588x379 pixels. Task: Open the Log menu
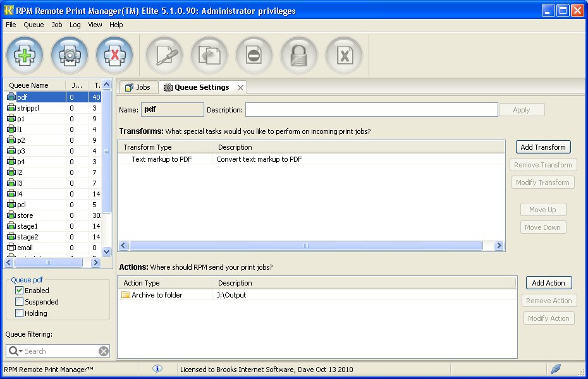click(x=75, y=25)
